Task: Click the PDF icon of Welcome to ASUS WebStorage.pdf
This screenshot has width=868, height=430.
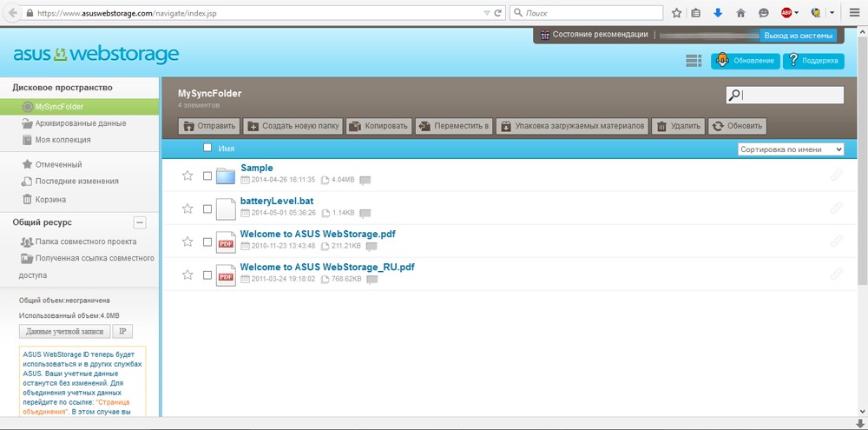Action: coord(226,242)
